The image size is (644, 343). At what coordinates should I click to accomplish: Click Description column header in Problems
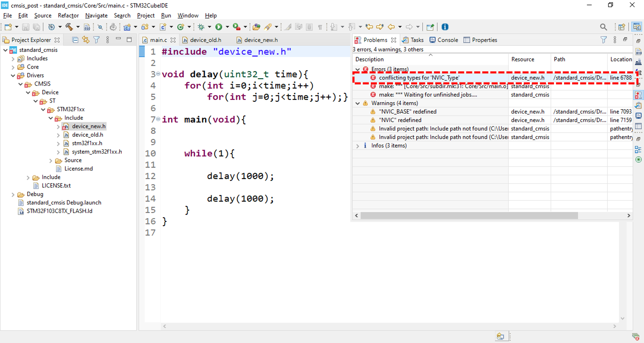coord(430,59)
